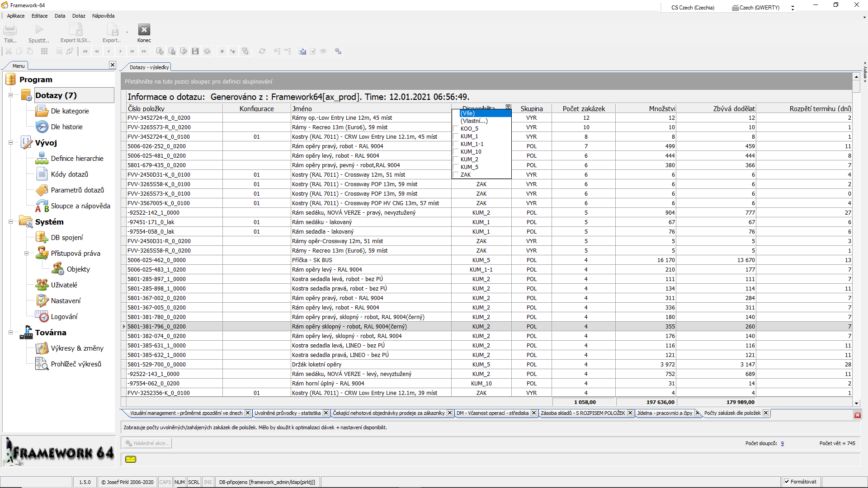Click the delete record database icon
This screenshot has width=868, height=488.
pyautogui.click(x=172, y=52)
